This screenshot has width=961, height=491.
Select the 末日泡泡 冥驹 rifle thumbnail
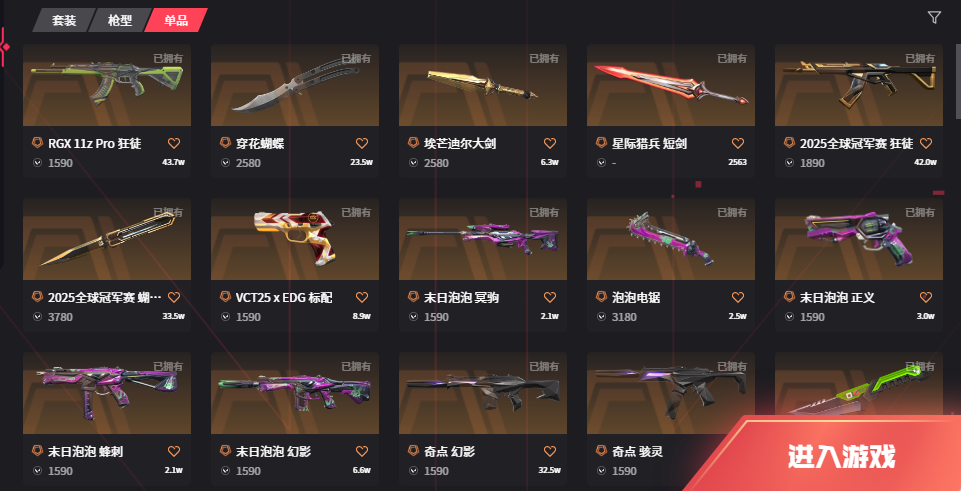point(483,239)
